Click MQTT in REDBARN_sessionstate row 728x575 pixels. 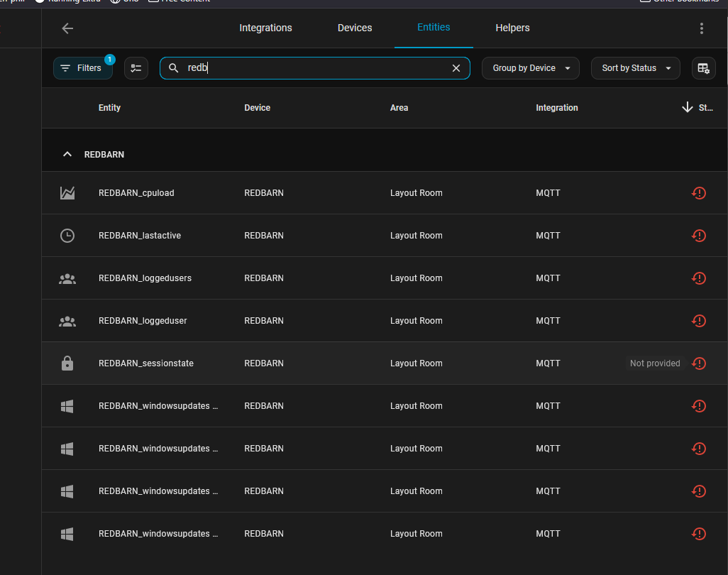pos(548,363)
